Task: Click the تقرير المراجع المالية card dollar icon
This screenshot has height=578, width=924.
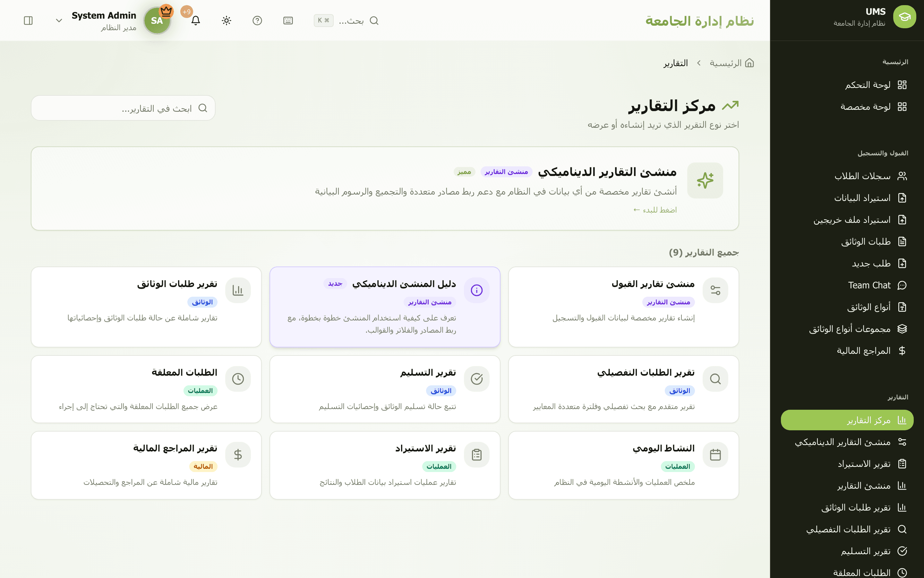Action: click(238, 454)
